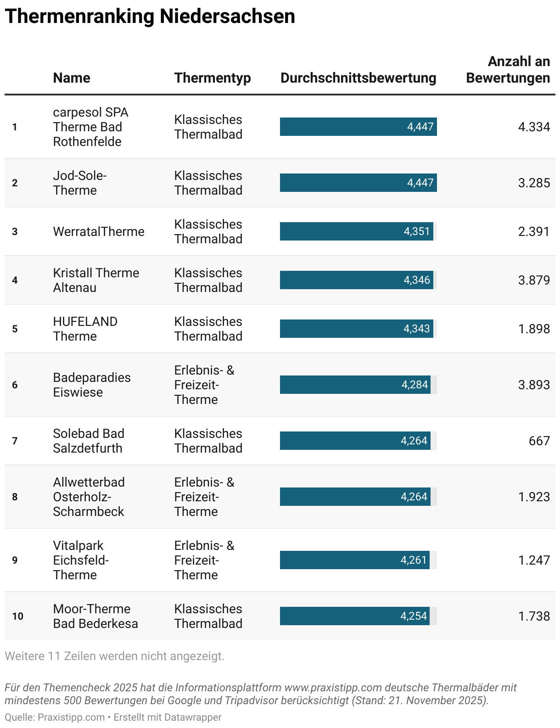
Task: Click the Jod-Sole-Therme name
Action: [80, 183]
